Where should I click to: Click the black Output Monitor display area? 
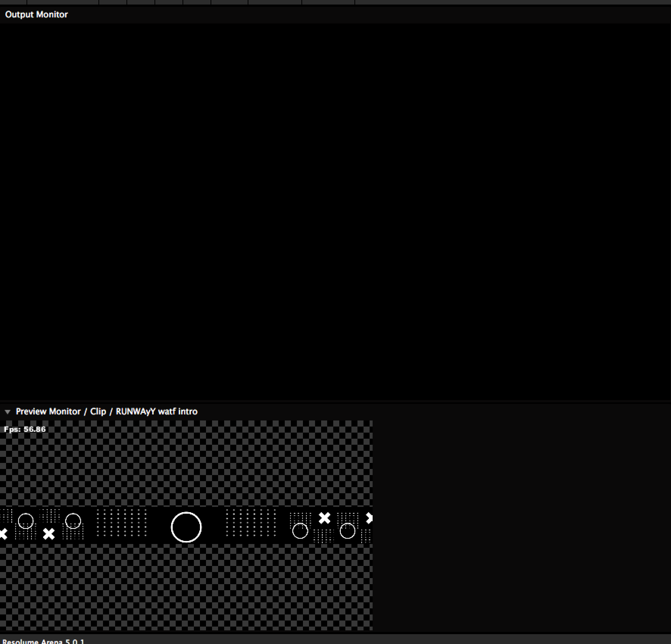pos(335,211)
